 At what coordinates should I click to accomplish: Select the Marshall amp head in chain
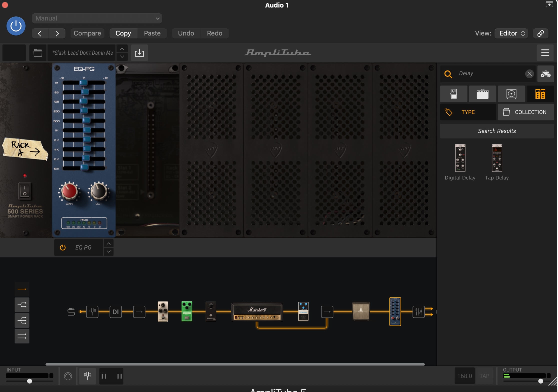tap(257, 312)
